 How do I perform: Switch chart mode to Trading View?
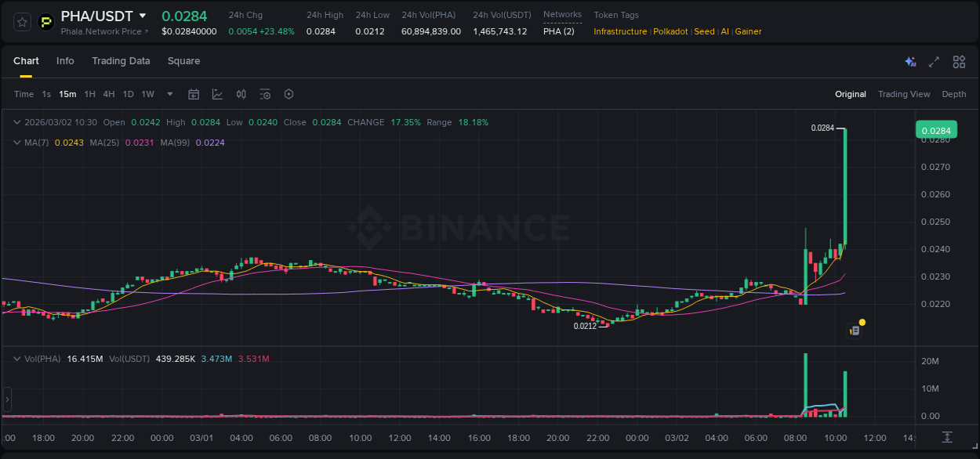pos(903,94)
